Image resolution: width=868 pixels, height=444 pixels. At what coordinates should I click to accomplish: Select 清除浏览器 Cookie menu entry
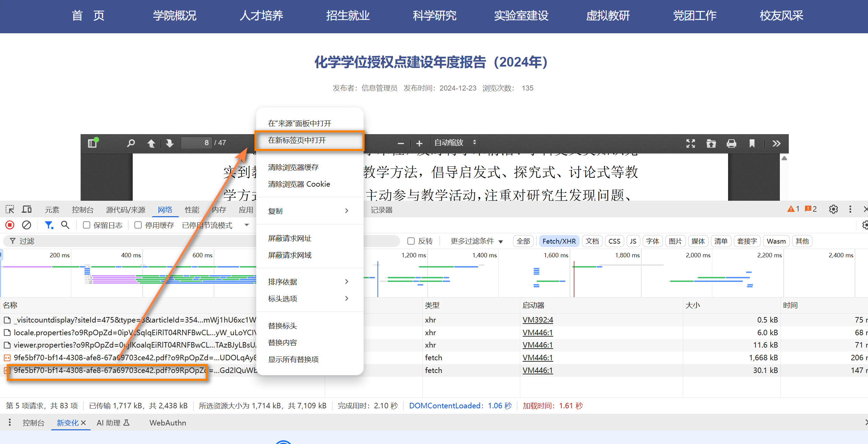click(309, 184)
